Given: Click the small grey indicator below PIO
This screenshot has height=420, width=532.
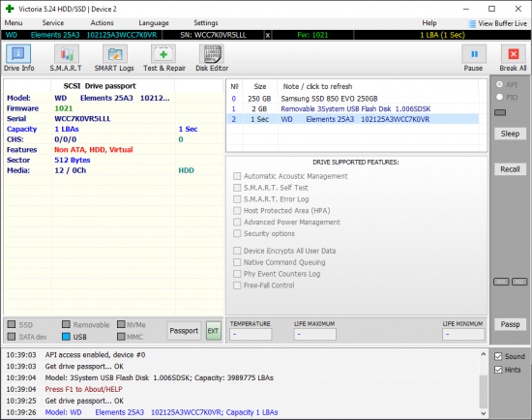Looking at the screenshot, I should pyautogui.click(x=500, y=112).
